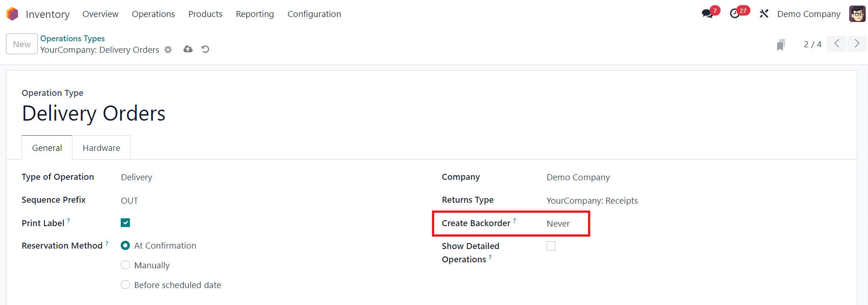This screenshot has width=868, height=305.
Task: Save manually using the cloud upload icon
Action: [188, 49]
